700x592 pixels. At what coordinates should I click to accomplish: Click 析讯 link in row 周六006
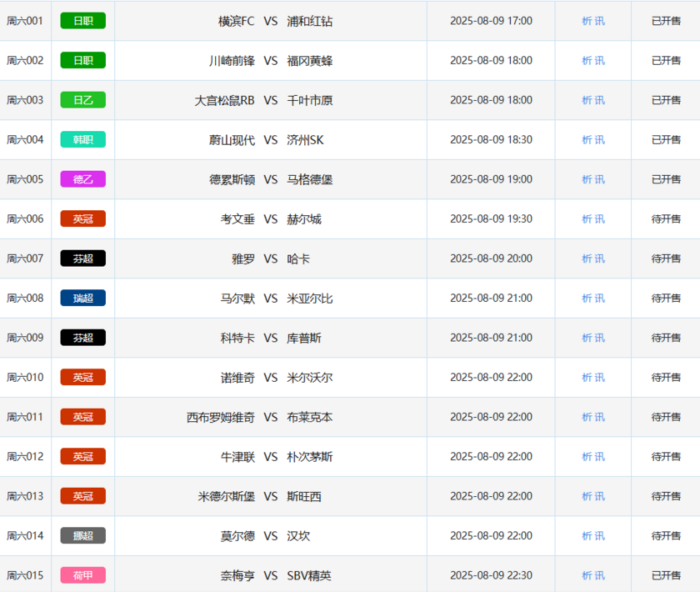click(x=593, y=219)
